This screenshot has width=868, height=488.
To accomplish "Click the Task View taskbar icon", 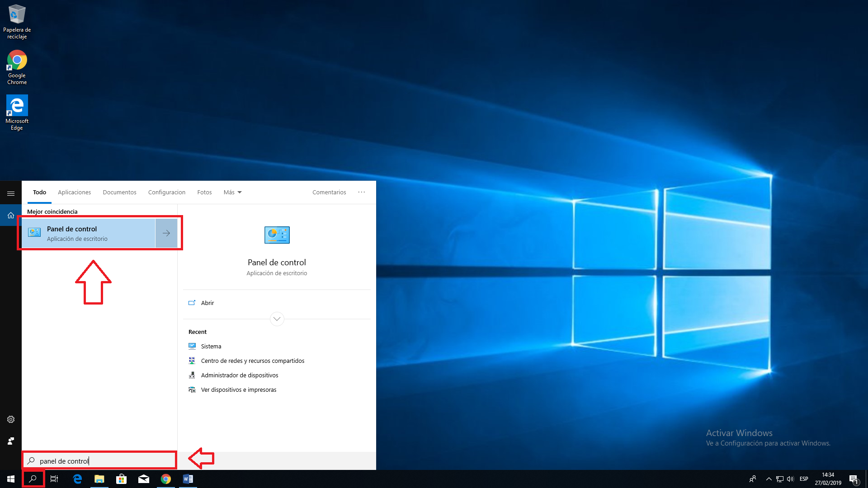I will click(54, 479).
